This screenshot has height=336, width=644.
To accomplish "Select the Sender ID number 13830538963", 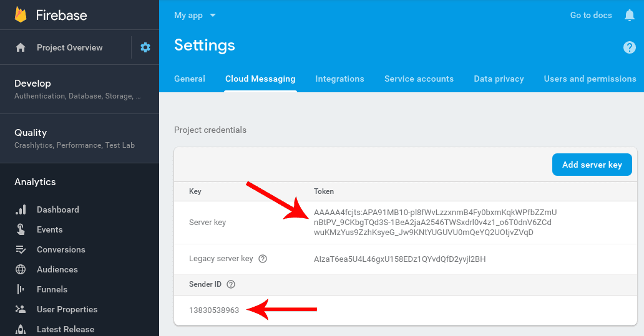I will pos(214,310).
